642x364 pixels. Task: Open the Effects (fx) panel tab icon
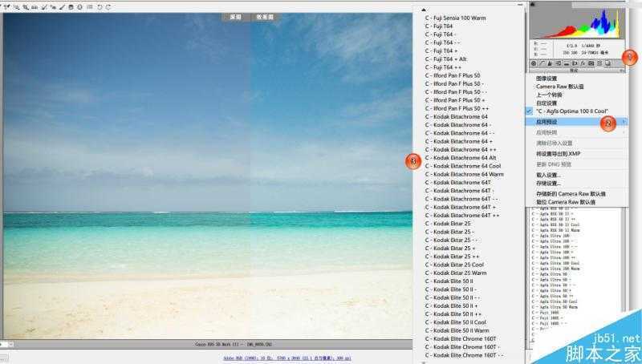tap(583, 63)
